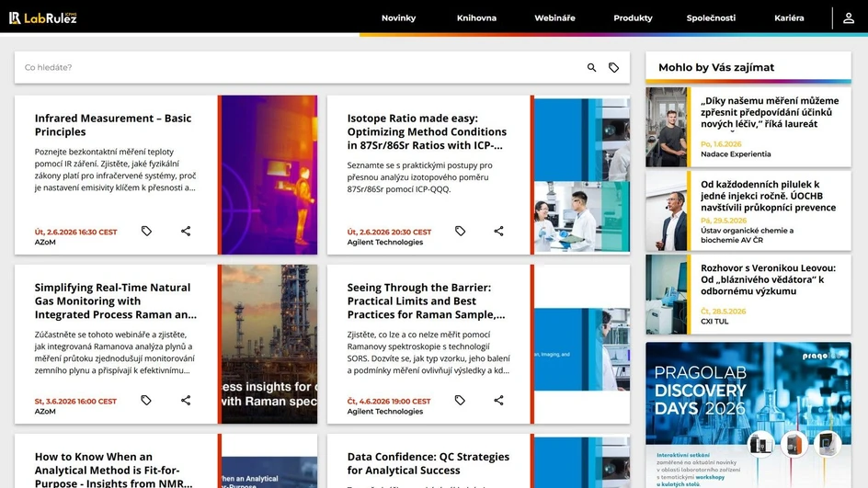The width and height of the screenshot is (868, 488).
Task: Share the Natural Gas Monitoring card
Action: pos(186,400)
